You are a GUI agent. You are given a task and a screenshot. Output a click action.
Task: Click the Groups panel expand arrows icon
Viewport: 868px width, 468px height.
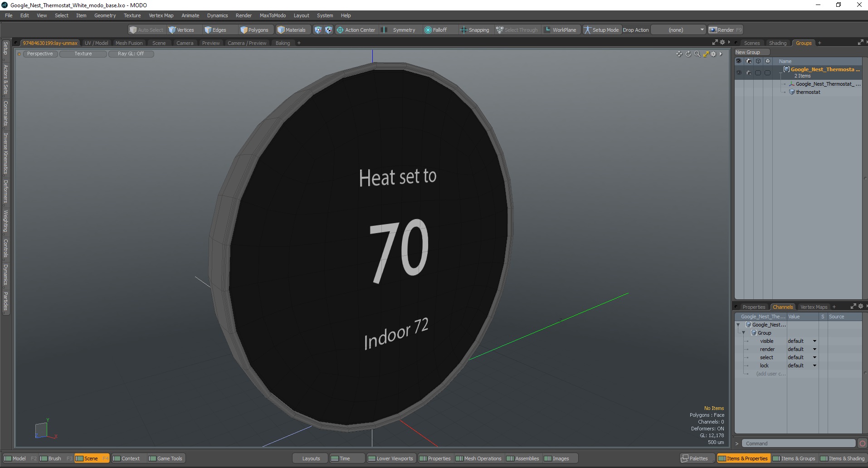[860, 43]
